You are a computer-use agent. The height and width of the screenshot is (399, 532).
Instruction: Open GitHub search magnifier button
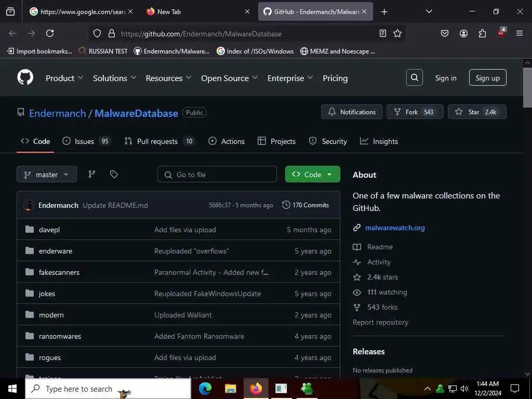pyautogui.click(x=414, y=78)
